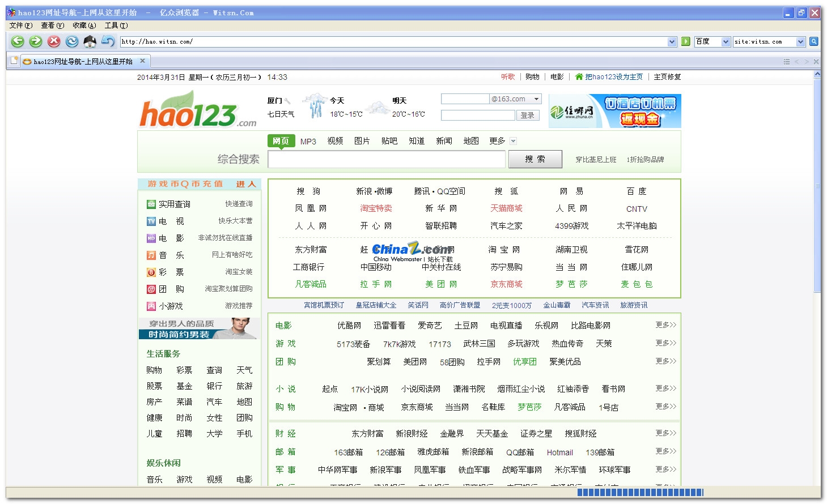Switch to the 视频 search tab
The height and width of the screenshot is (504, 827).
[x=335, y=141]
